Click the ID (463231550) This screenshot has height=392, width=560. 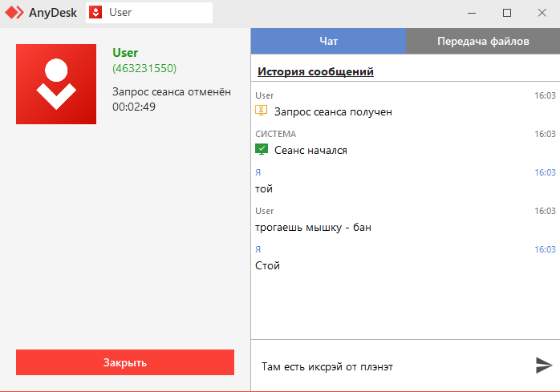(144, 68)
